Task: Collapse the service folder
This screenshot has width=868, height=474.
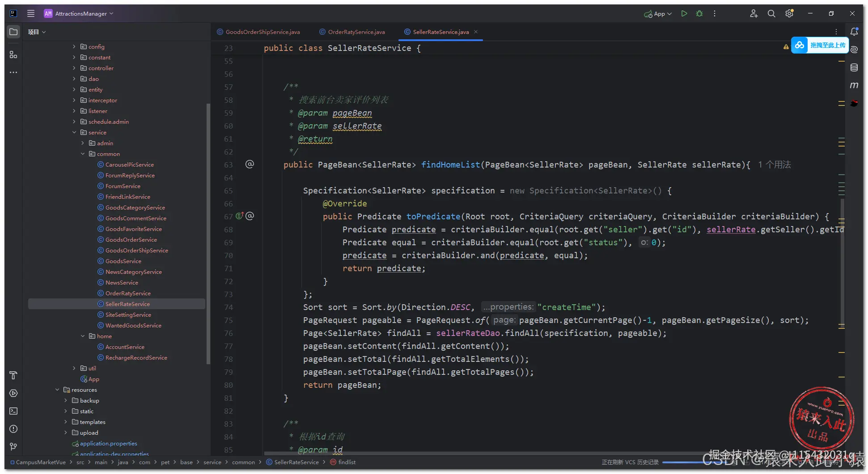Action: (x=74, y=132)
